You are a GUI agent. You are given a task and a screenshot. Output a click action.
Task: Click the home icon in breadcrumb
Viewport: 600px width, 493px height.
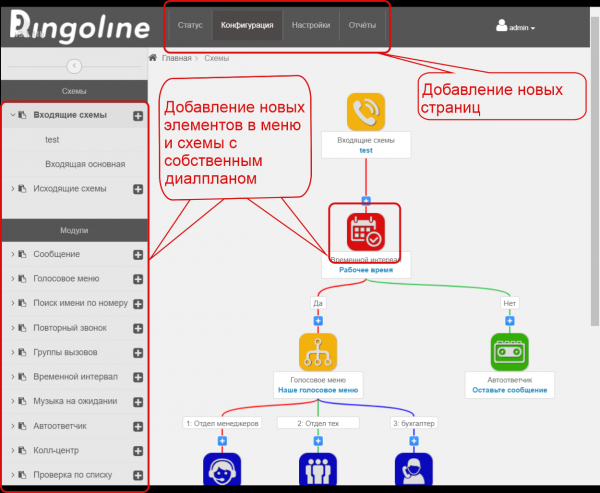click(153, 59)
